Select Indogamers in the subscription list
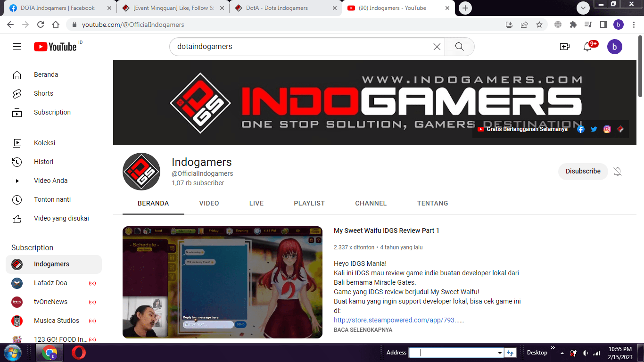This screenshot has width=644, height=362. point(54,264)
